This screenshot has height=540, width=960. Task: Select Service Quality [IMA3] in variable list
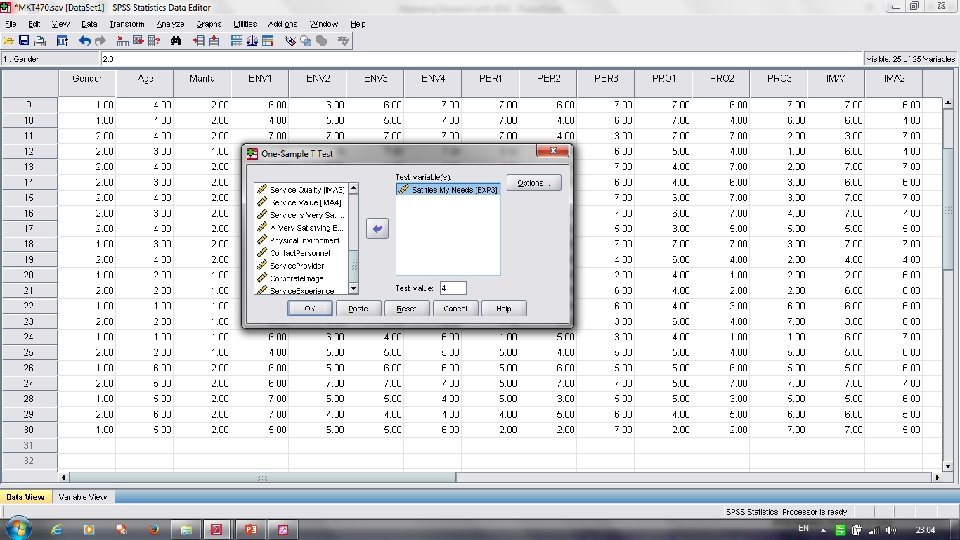tap(301, 190)
